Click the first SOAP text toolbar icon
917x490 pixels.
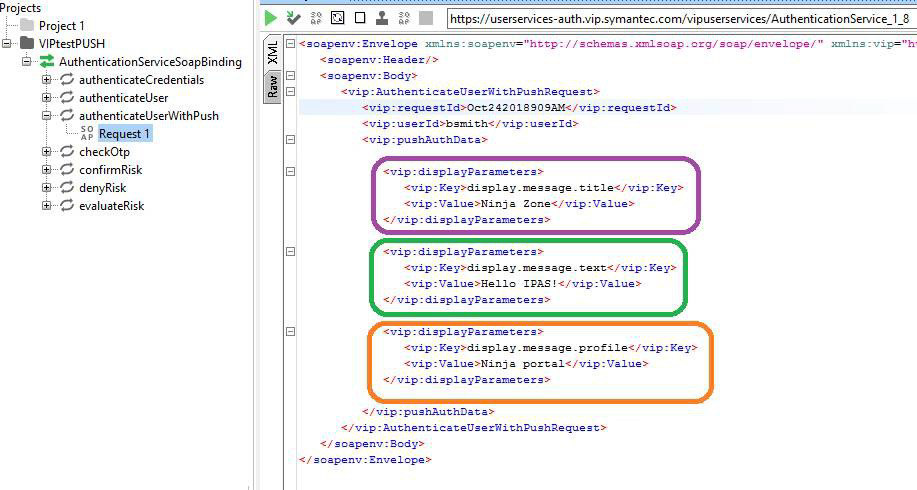[316, 18]
